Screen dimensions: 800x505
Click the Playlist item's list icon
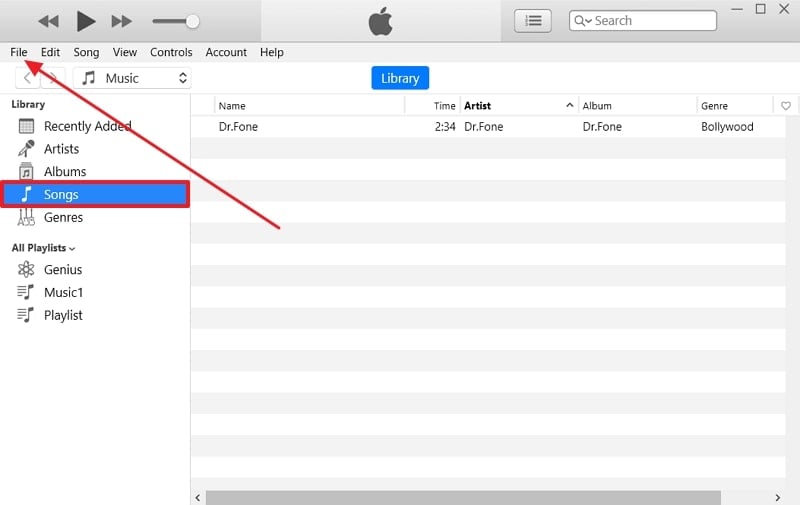pos(26,315)
